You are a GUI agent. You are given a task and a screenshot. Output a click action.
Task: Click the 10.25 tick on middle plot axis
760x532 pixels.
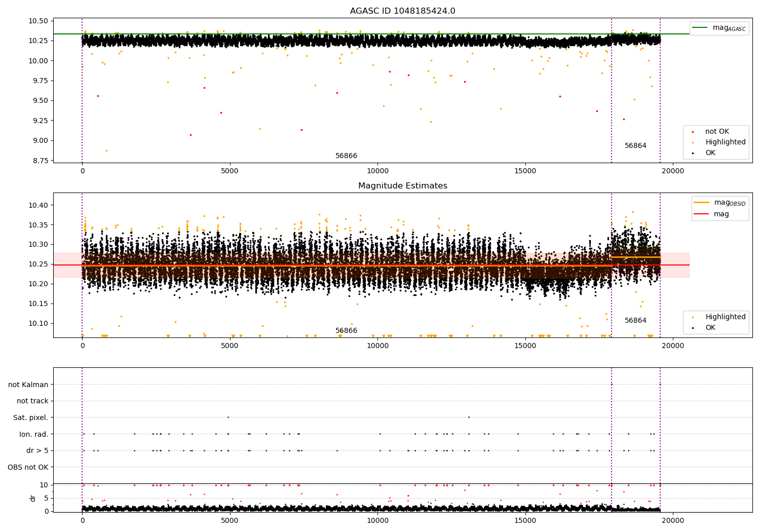pyautogui.click(x=39, y=264)
